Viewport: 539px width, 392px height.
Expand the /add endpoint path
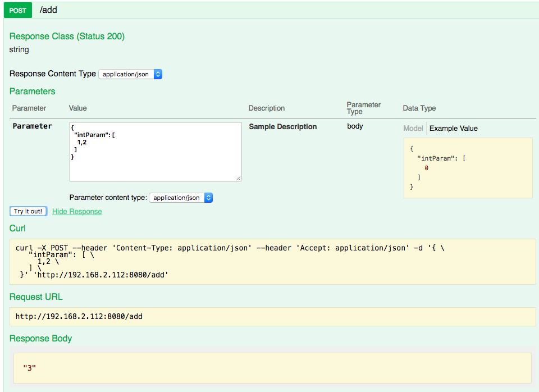pyautogui.click(x=49, y=10)
